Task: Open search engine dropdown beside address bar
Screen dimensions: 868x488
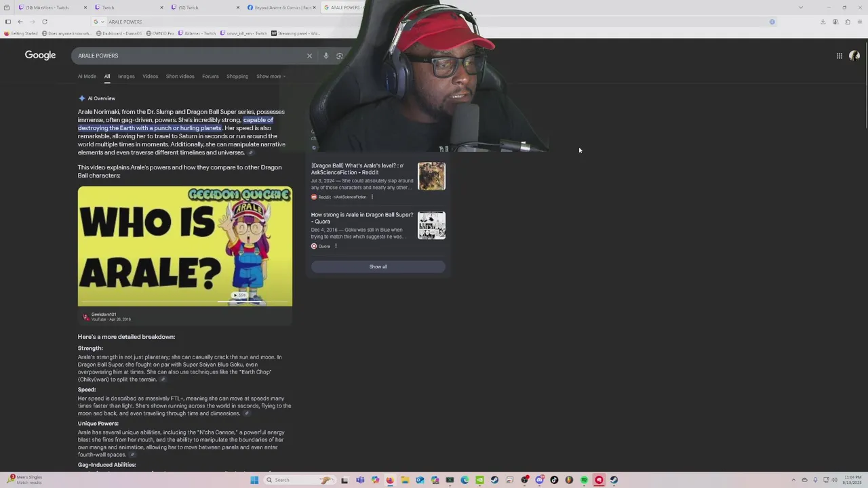Action: pyautogui.click(x=99, y=22)
